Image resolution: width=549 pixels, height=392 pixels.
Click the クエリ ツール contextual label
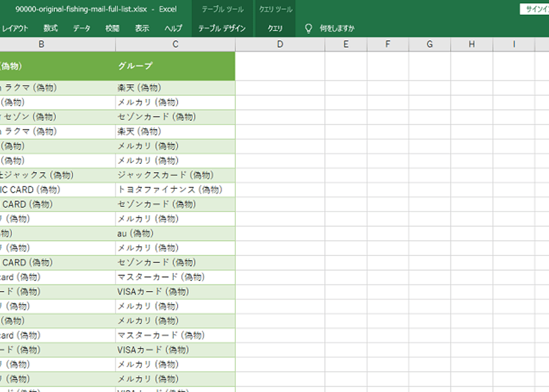tap(276, 10)
